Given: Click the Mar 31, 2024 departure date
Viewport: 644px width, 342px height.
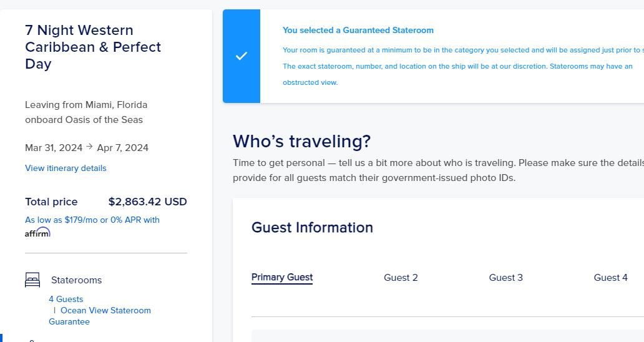Looking at the screenshot, I should tap(54, 148).
